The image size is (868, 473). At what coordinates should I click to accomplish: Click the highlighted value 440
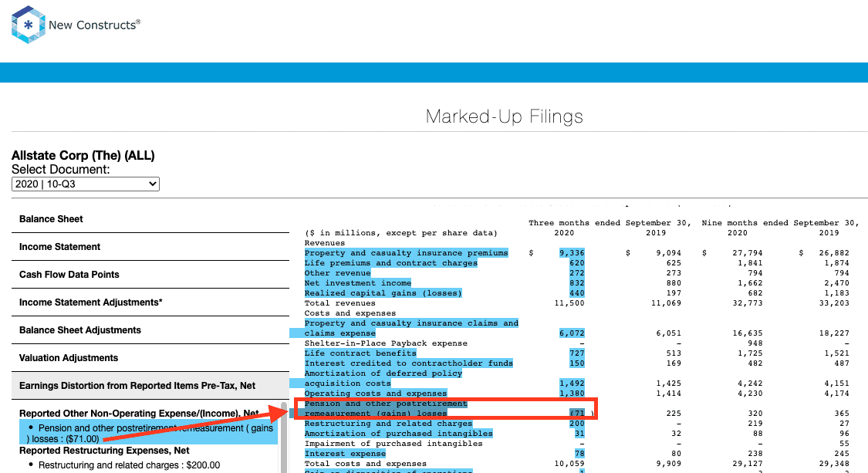click(577, 293)
